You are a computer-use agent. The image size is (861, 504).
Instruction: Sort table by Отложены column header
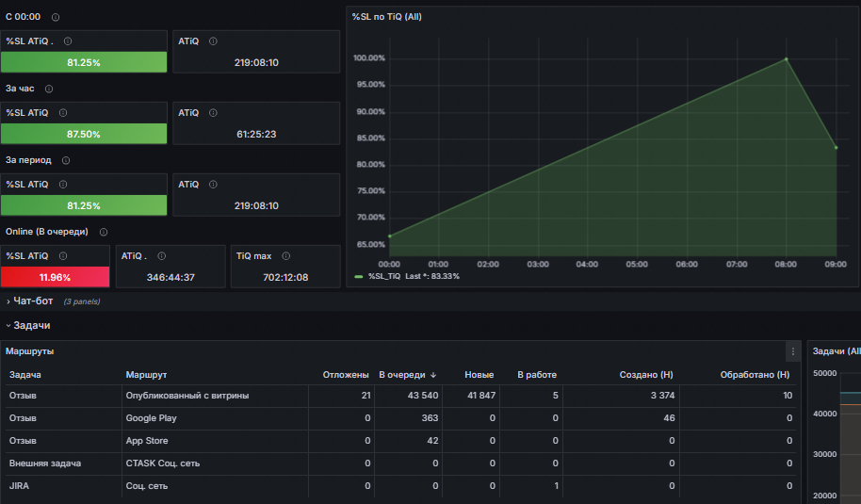click(346, 374)
